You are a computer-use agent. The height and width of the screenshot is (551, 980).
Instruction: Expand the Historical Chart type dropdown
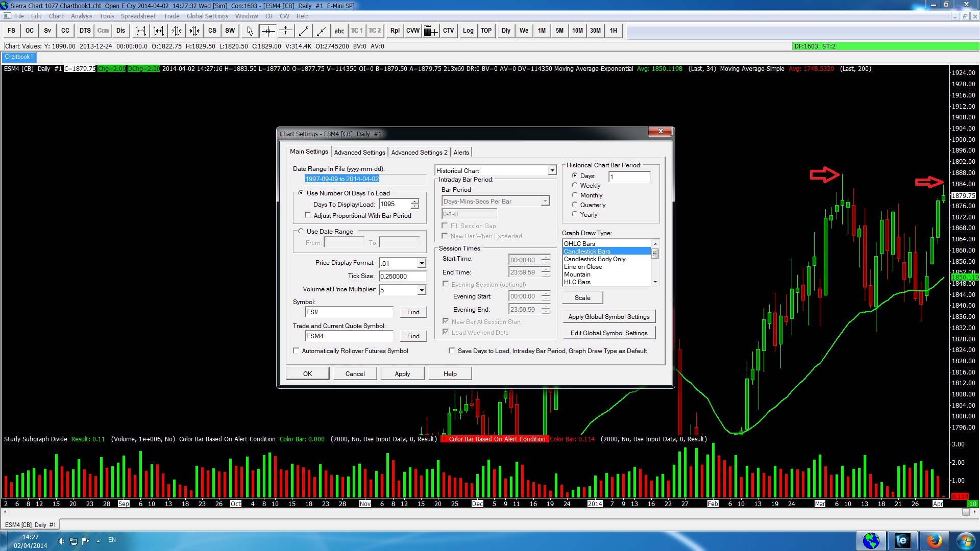tap(552, 171)
